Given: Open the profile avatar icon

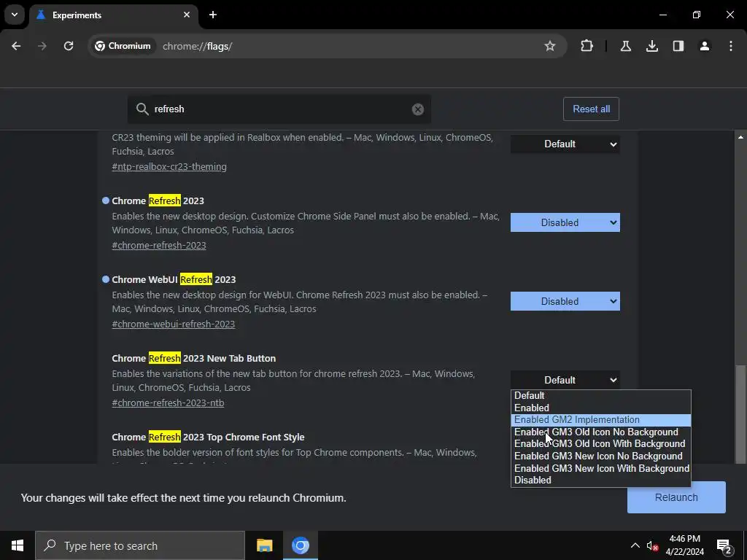Looking at the screenshot, I should [704, 46].
